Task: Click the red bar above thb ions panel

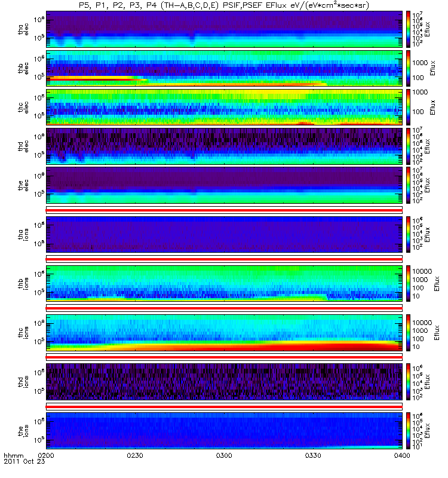Action: [224, 259]
